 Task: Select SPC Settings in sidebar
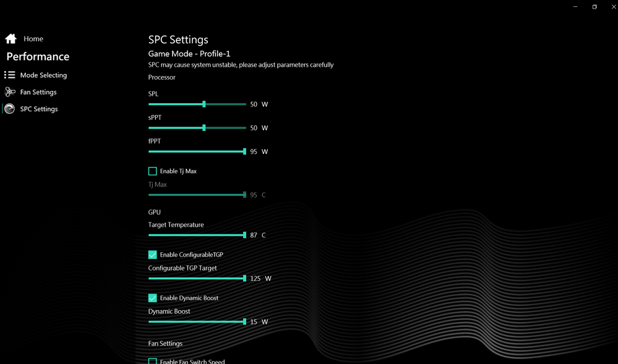(x=39, y=109)
